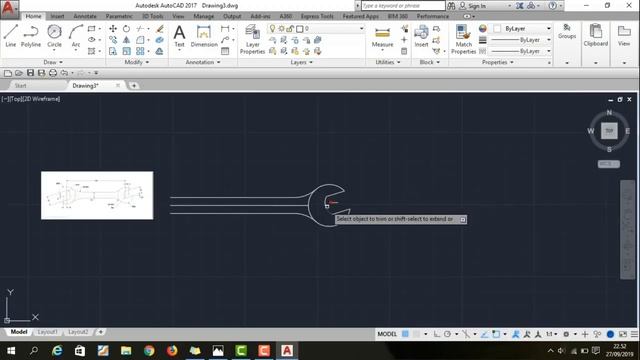Open the Home ribbon tab
Screen dimensions: 640x360
(33, 16)
